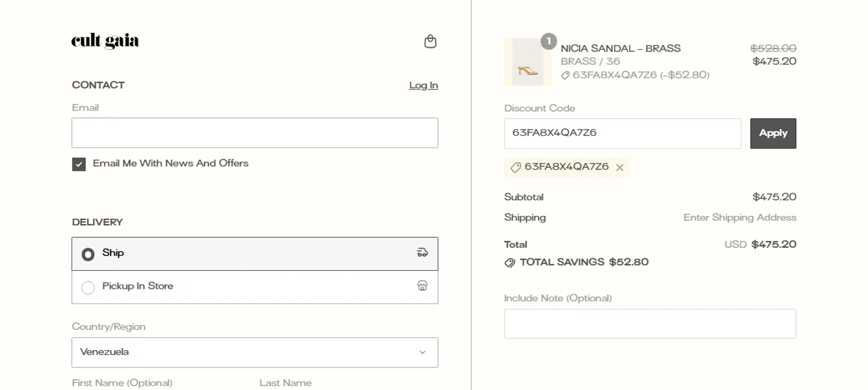Click the Apply discount button
The width and height of the screenshot is (868, 390).
point(773,133)
